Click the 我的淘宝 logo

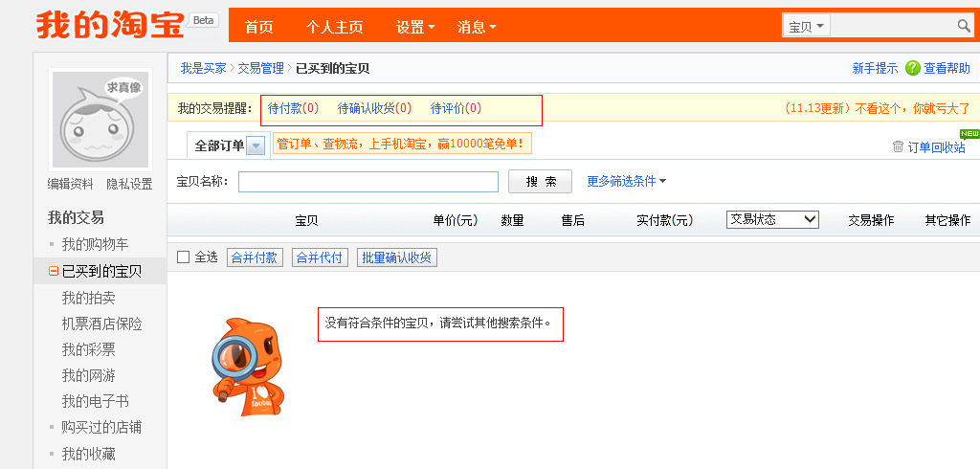tap(110, 25)
